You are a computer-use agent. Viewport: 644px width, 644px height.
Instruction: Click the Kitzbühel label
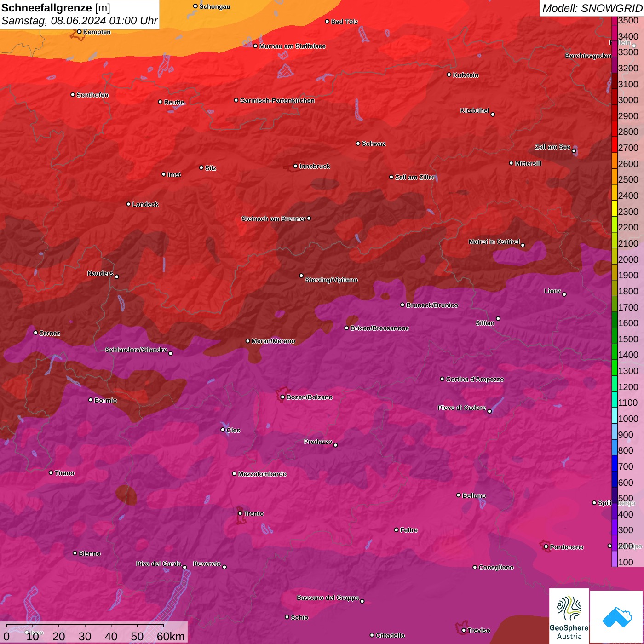[x=475, y=110]
